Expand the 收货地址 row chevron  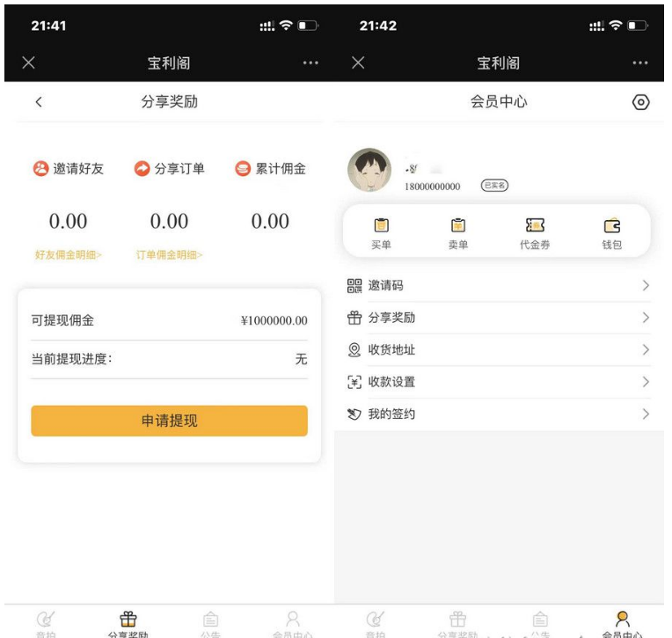coord(646,350)
